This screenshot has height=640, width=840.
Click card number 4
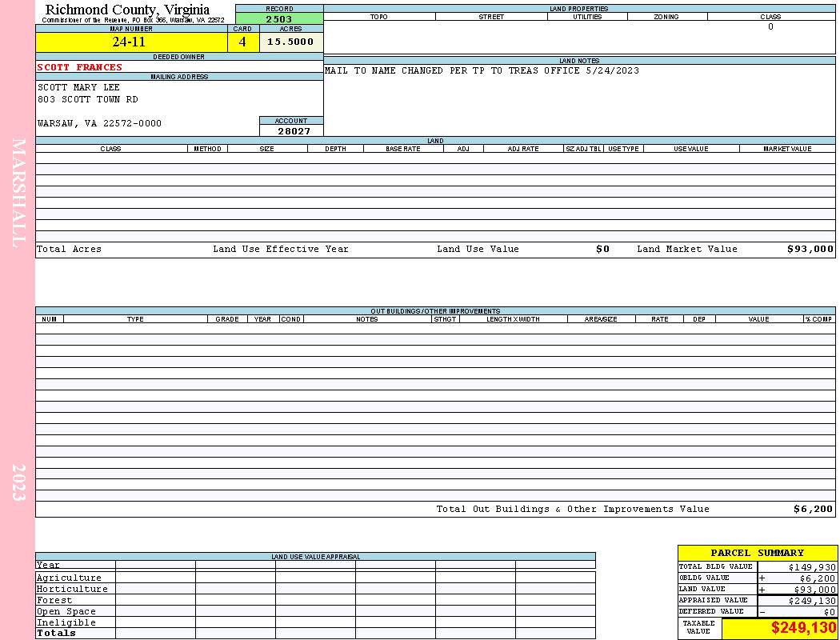pyautogui.click(x=242, y=42)
